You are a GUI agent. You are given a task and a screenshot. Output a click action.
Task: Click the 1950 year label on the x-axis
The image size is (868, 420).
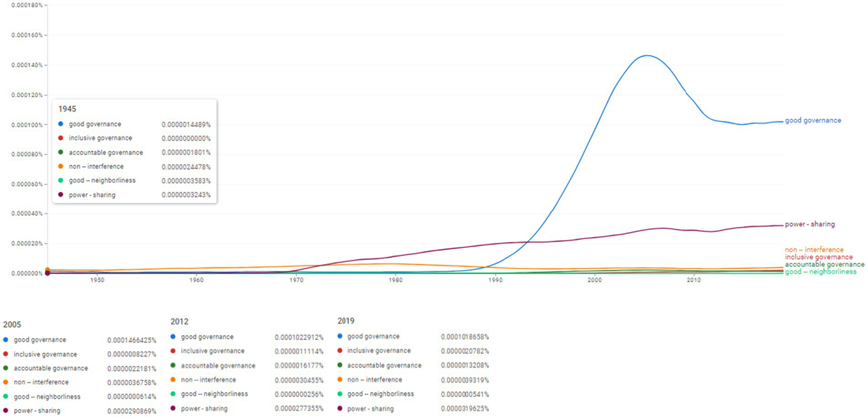pos(97,280)
